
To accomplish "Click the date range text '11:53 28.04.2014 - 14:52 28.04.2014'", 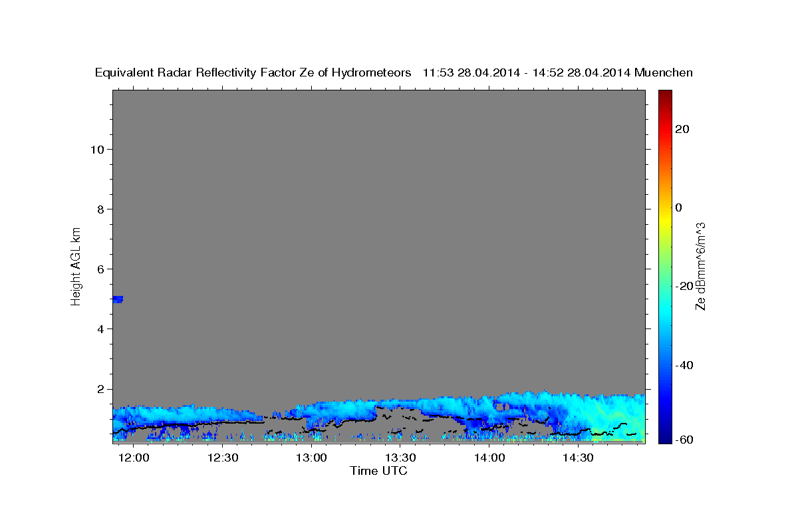I will pos(527,73).
